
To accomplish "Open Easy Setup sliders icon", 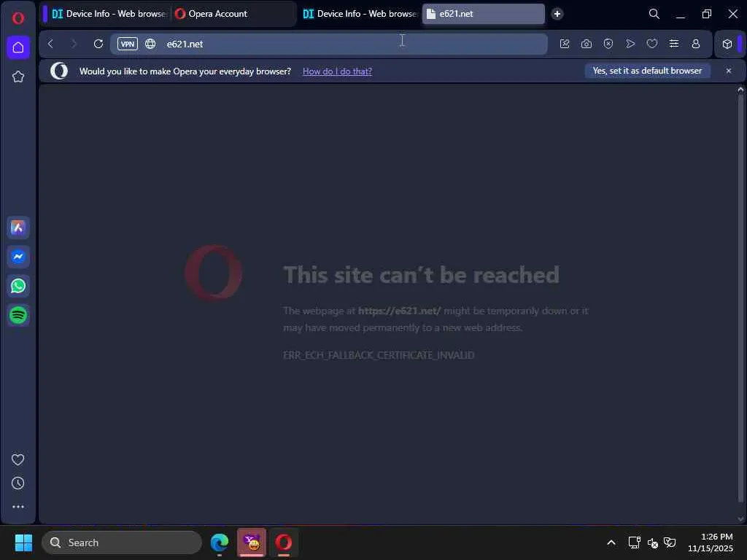I will point(674,44).
